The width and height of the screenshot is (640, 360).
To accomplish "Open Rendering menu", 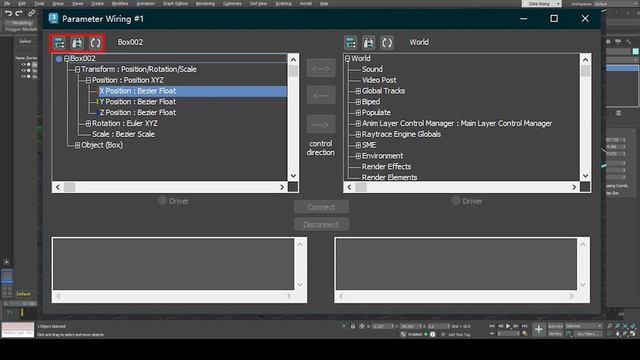I will tap(205, 4).
